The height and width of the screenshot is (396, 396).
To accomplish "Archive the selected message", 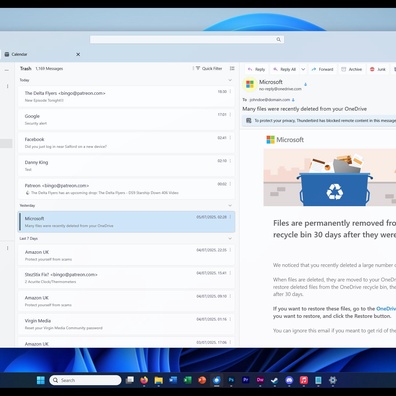I will point(352,69).
